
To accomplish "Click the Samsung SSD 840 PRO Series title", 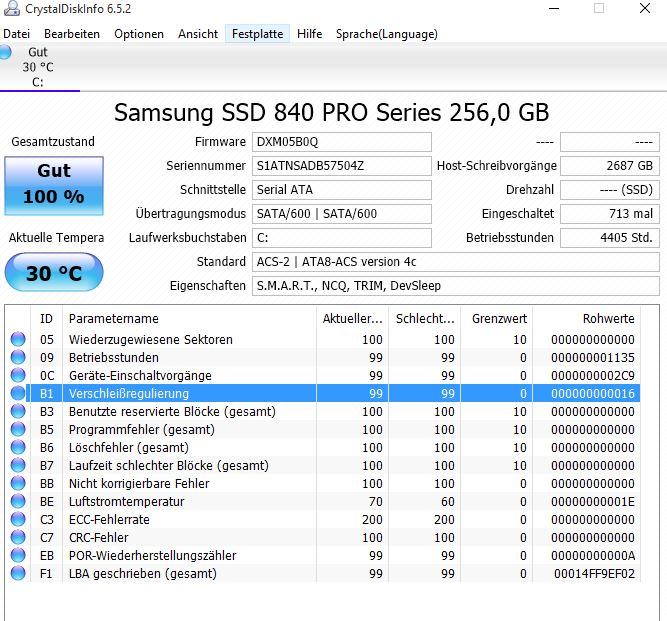I will pos(331,113).
